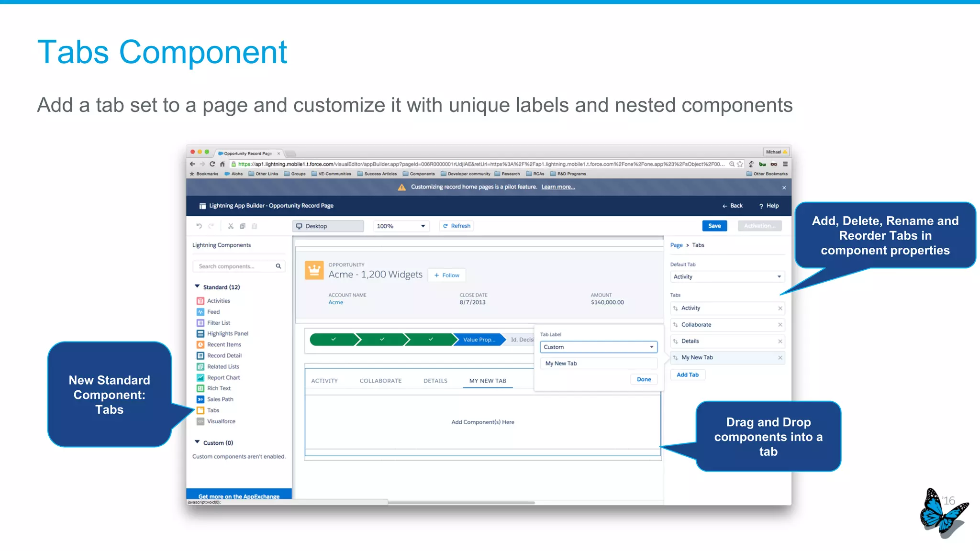Open the Acme account name link
This screenshot has width=980, height=551.
(336, 302)
